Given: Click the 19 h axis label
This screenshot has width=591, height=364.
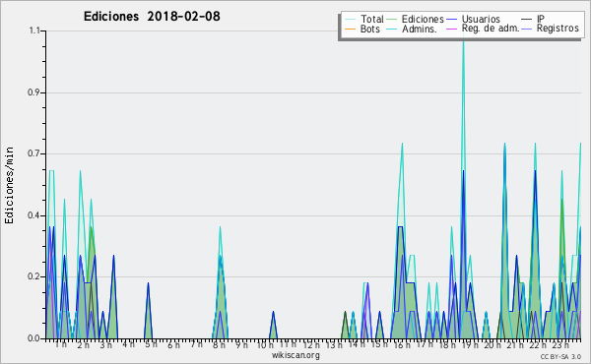Looking at the screenshot, I should point(470,344).
